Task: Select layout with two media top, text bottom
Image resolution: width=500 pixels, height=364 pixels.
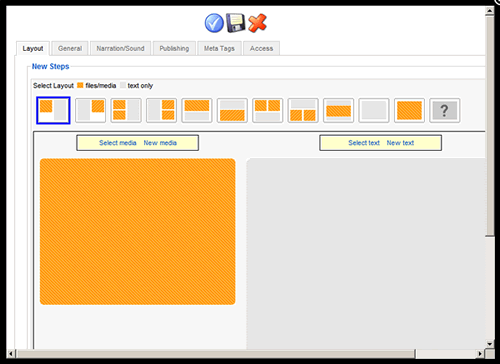Action: [x=267, y=110]
